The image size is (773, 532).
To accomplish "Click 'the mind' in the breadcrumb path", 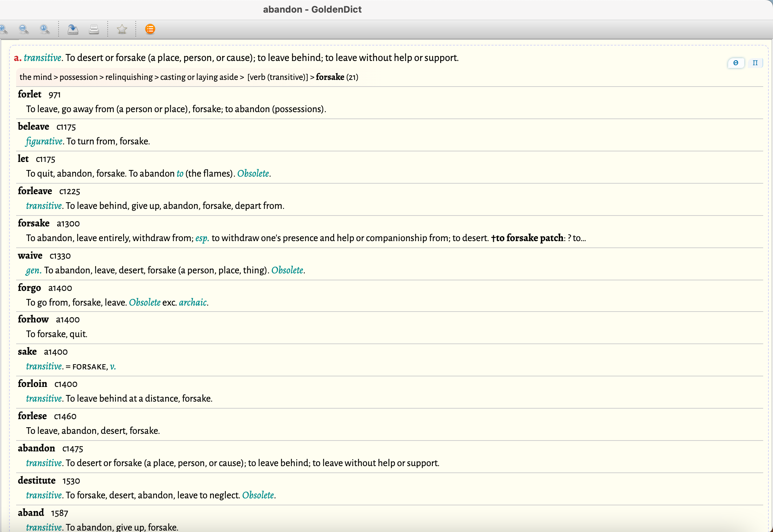I will click(x=36, y=77).
